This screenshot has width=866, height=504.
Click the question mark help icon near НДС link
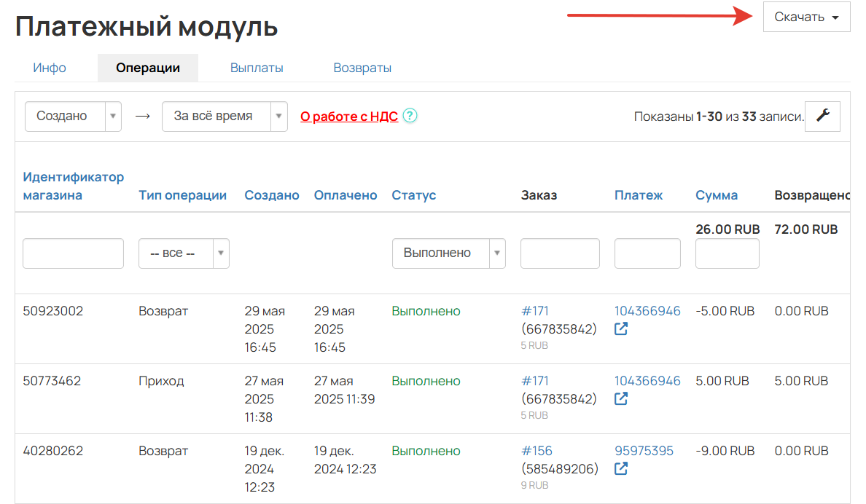tap(410, 116)
